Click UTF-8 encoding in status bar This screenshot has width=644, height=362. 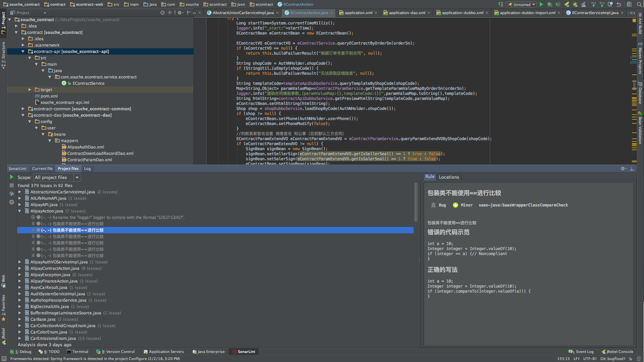coord(590,359)
